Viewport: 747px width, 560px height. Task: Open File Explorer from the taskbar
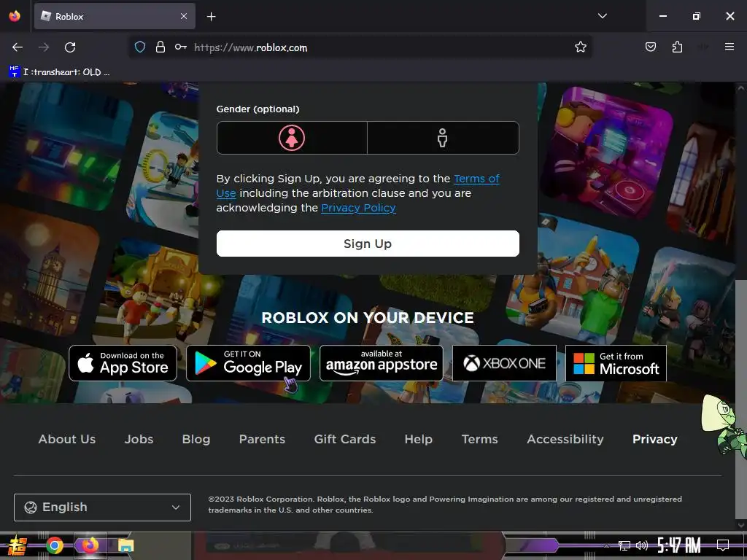(125, 545)
